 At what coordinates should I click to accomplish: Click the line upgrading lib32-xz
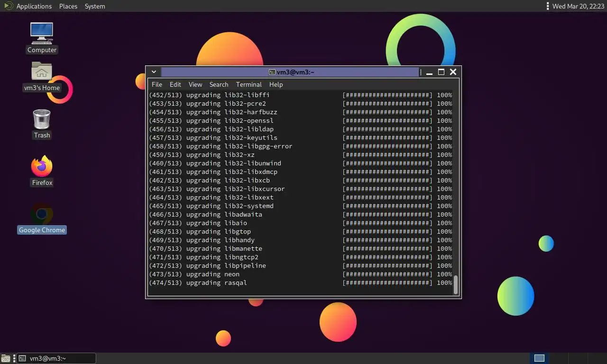(x=300, y=155)
